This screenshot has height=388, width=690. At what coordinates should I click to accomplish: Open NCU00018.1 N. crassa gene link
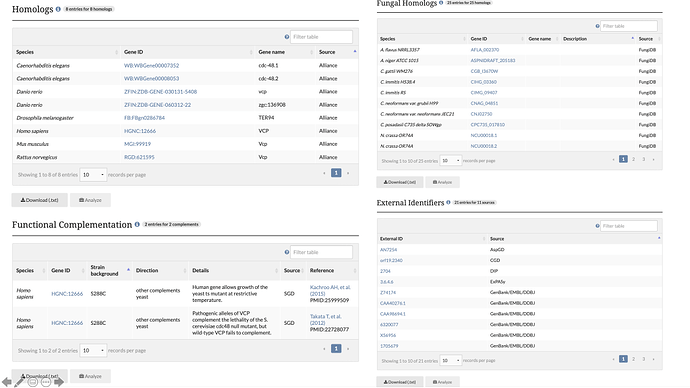coord(484,135)
